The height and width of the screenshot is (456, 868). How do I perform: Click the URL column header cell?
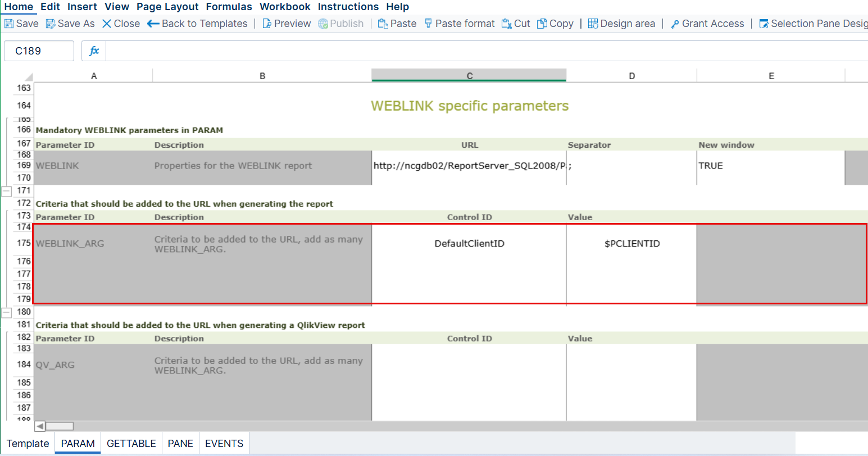pyautogui.click(x=469, y=145)
